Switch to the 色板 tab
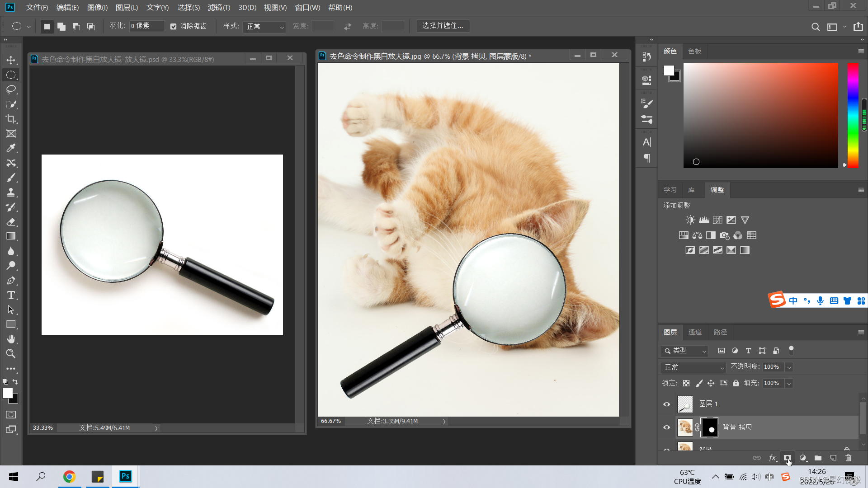The width and height of the screenshot is (868, 488). tap(694, 51)
